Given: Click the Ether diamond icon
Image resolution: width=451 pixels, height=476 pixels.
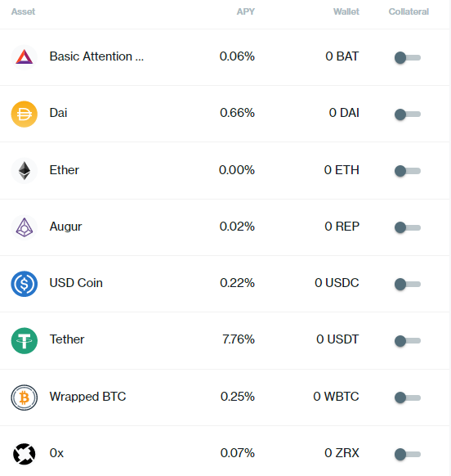Looking at the screenshot, I should click(x=25, y=170).
